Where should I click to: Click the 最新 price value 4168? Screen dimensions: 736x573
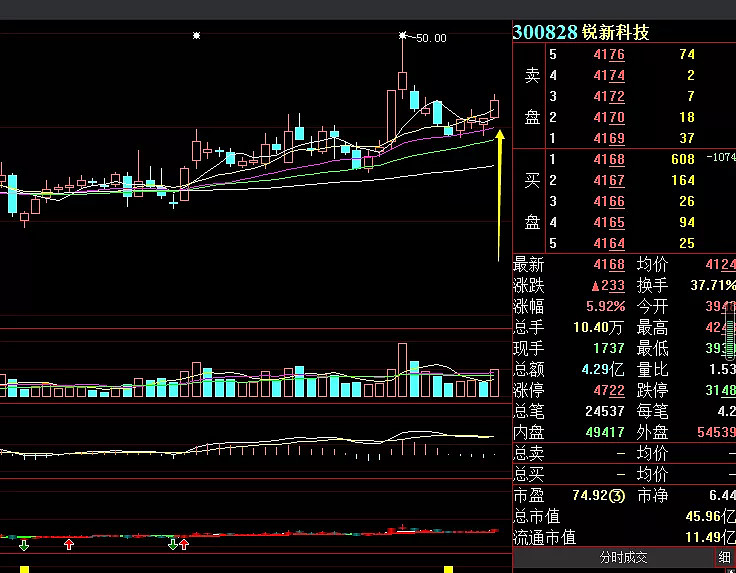point(609,265)
